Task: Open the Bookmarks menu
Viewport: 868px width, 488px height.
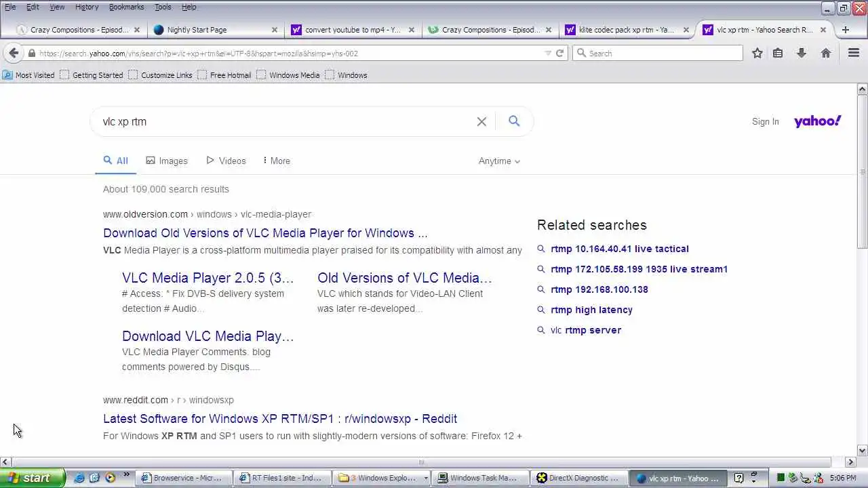Action: tap(126, 7)
